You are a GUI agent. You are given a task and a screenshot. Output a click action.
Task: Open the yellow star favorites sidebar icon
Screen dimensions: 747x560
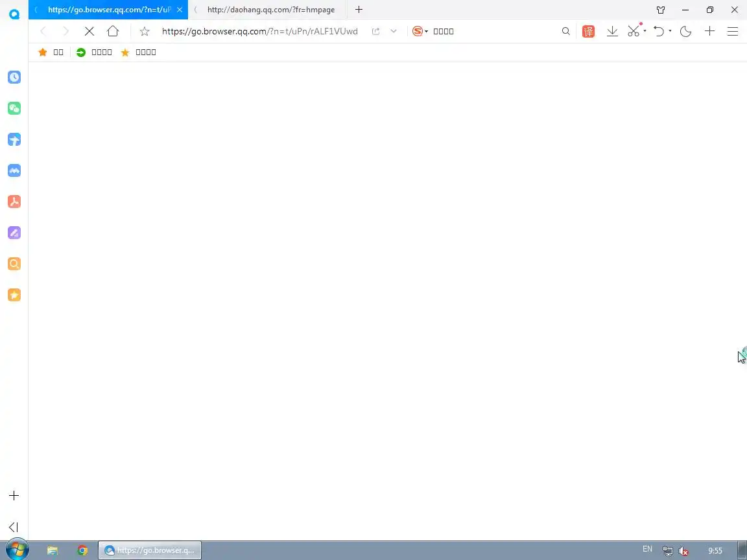tap(14, 295)
